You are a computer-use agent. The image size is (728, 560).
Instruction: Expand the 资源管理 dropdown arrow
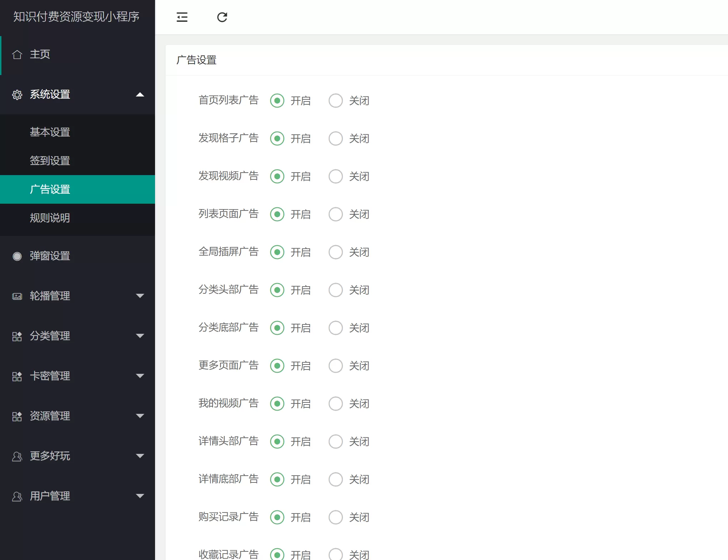click(140, 416)
